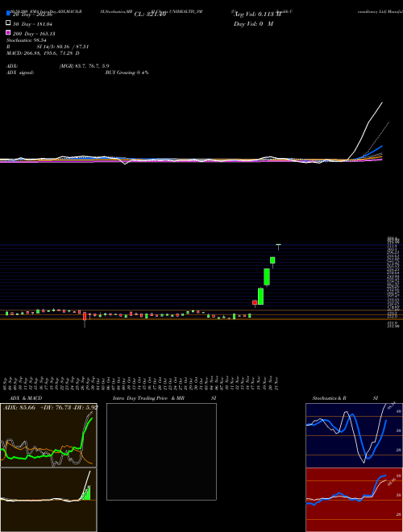Click the ADX '(MGR) 85.7, 76.7, 5.9' values
Screen dimensions: 403x532
pyautogui.click(x=84, y=66)
